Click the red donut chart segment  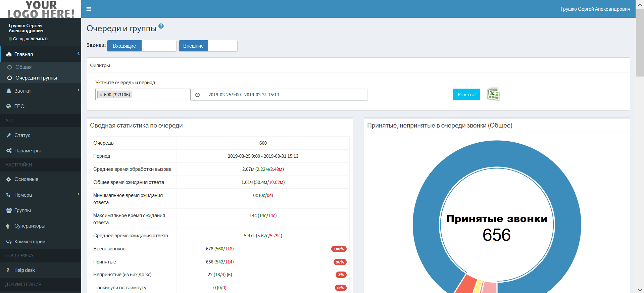click(x=466, y=285)
